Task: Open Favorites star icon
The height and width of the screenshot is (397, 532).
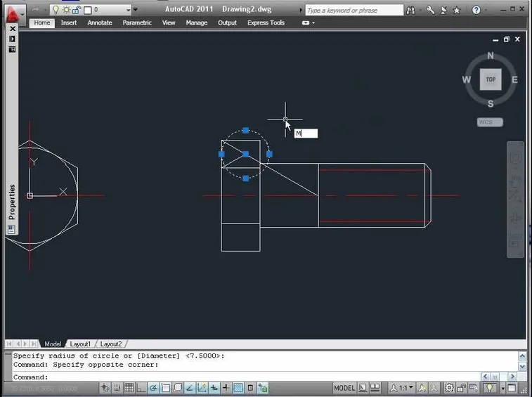Action: click(457, 11)
